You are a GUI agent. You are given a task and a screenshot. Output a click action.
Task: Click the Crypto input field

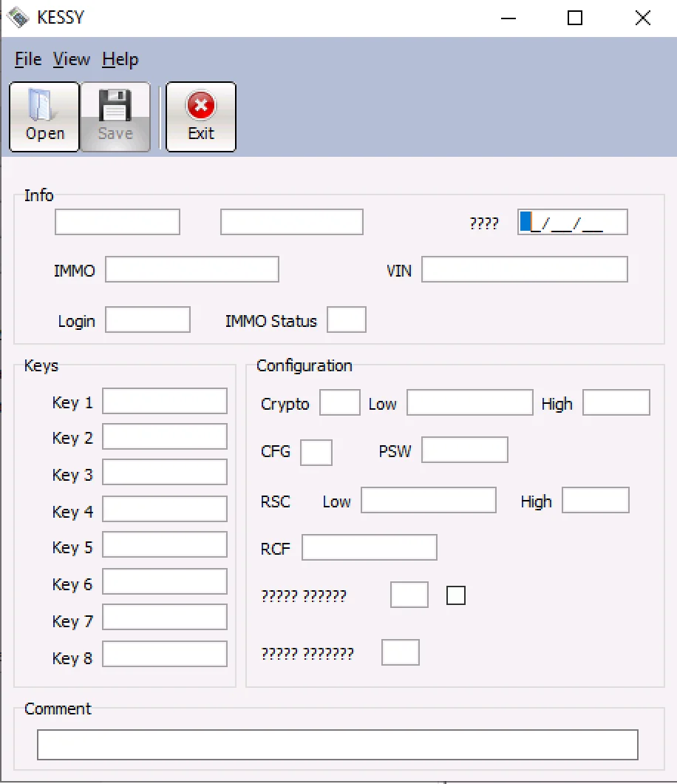tap(340, 402)
